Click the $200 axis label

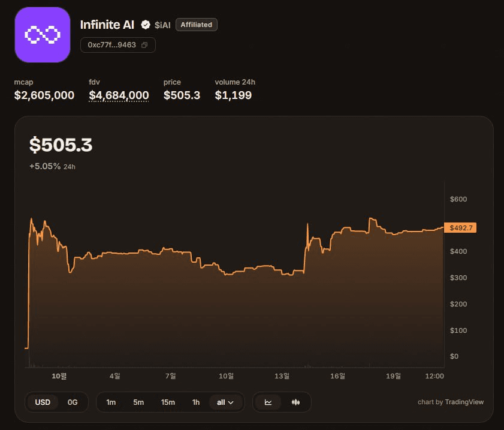tap(458, 304)
